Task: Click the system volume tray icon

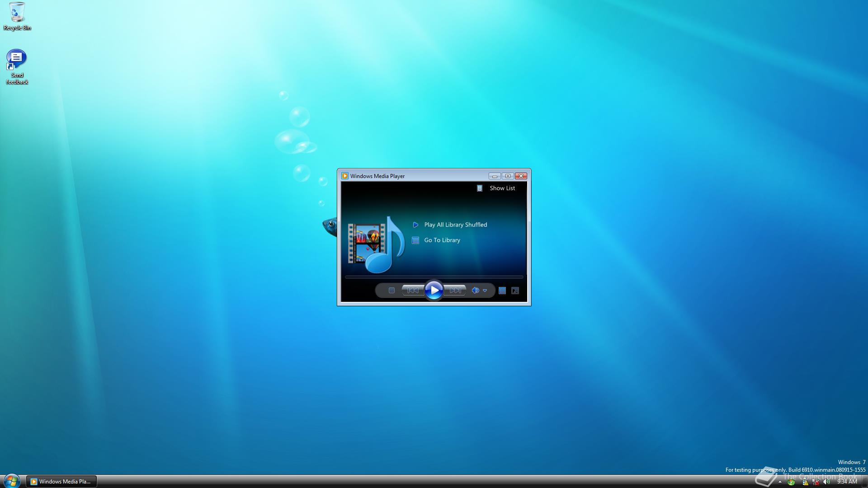Action: tap(826, 482)
